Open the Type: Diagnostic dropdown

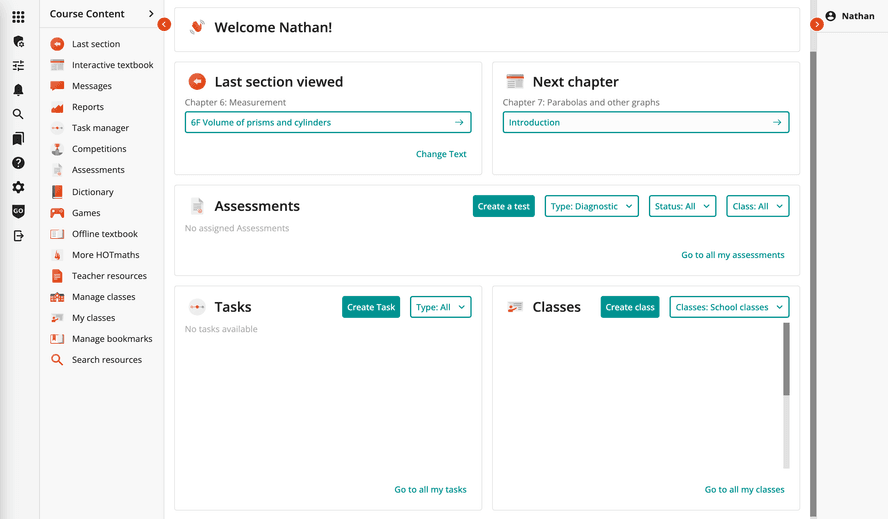pos(591,206)
